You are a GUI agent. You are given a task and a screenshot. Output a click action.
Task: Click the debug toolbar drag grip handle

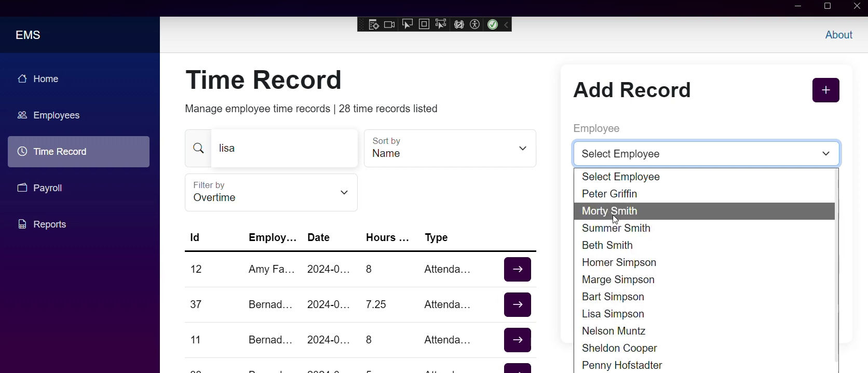[362, 24]
